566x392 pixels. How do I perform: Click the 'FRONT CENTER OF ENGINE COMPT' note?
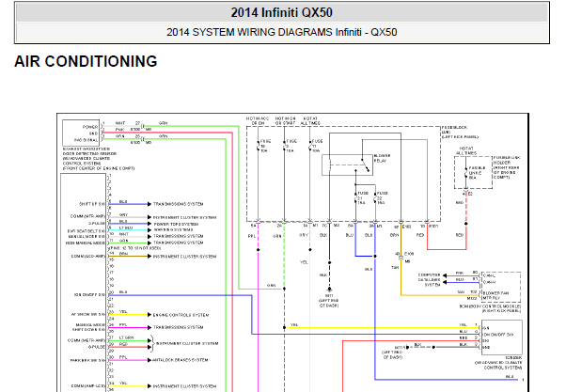coord(99,168)
